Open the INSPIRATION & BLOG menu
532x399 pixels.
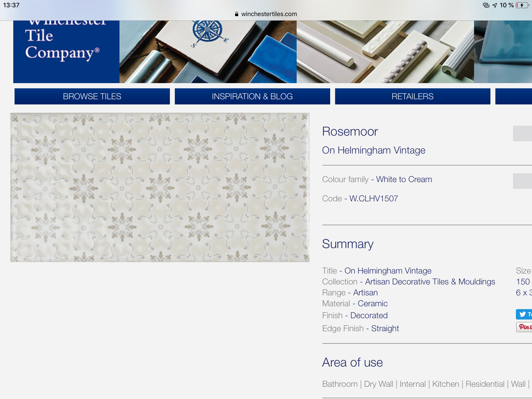point(252,96)
